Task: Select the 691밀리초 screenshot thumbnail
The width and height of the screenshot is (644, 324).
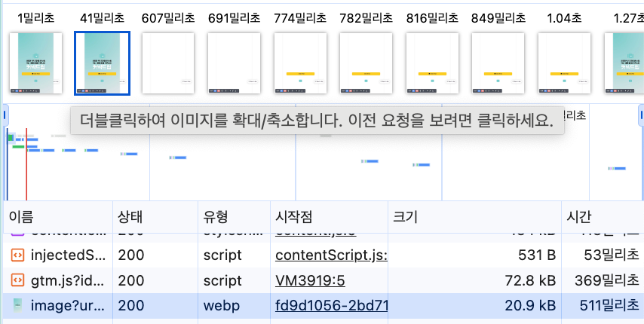Action: coord(234,63)
